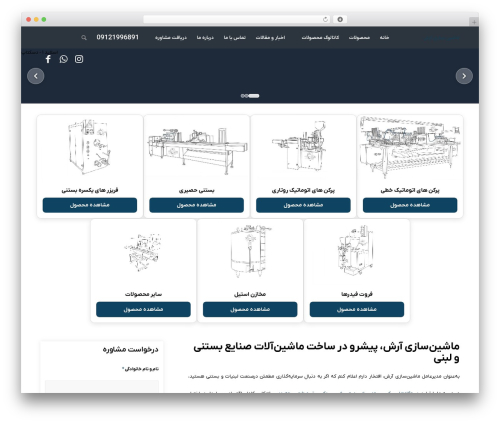
Task: Click the title بستنی حصیری
Action: pyautogui.click(x=196, y=190)
